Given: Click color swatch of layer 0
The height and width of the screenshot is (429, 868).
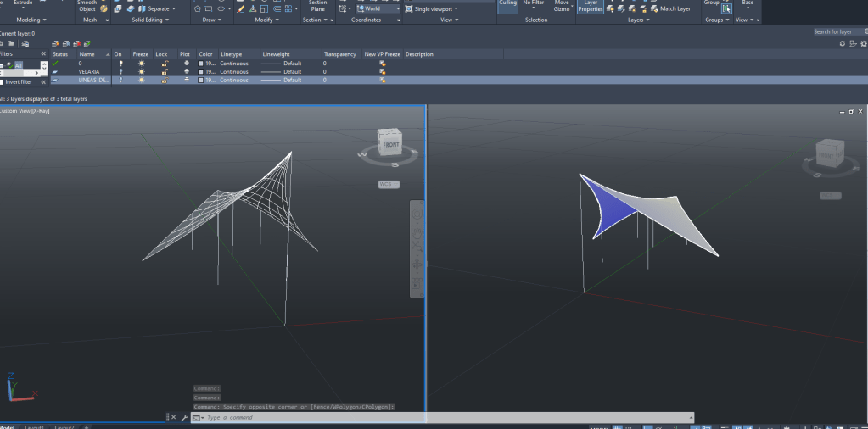Looking at the screenshot, I should click(201, 63).
